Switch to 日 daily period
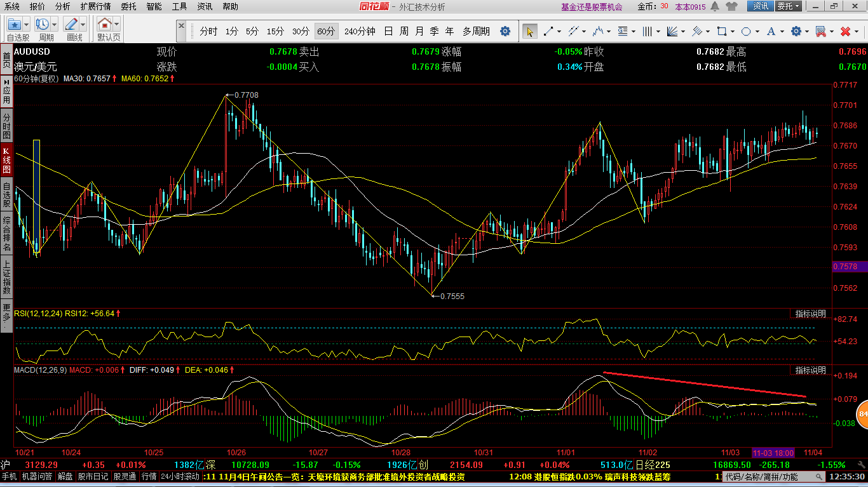The image size is (868, 487). [388, 31]
